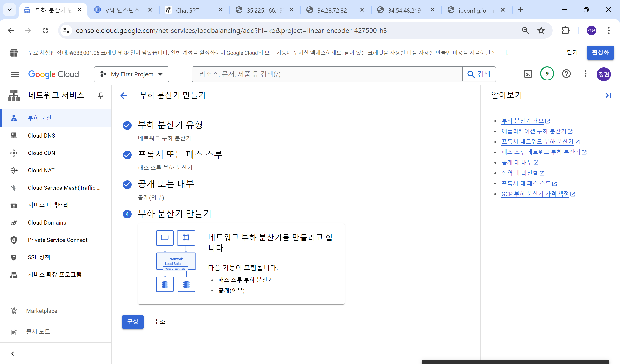Viewport: 620px width, 364px height.
Task: Bookmark this page with star icon
Action: [x=541, y=30]
